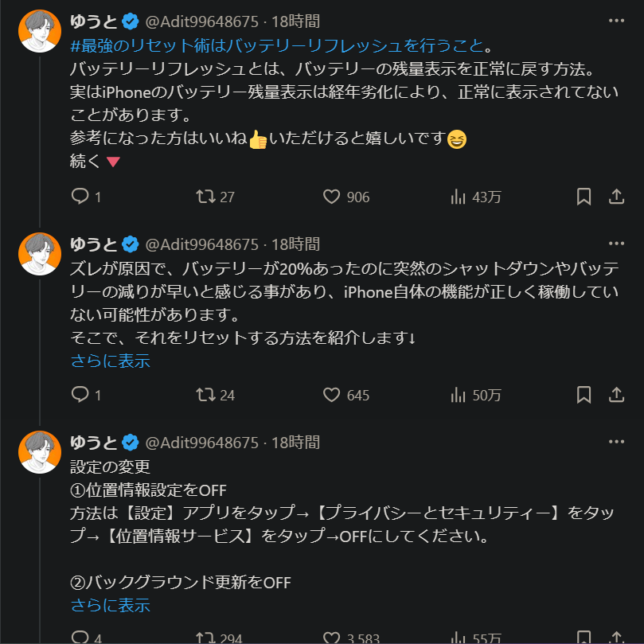
Task: Reply to the second tweet about ズレ
Action: click(80, 394)
